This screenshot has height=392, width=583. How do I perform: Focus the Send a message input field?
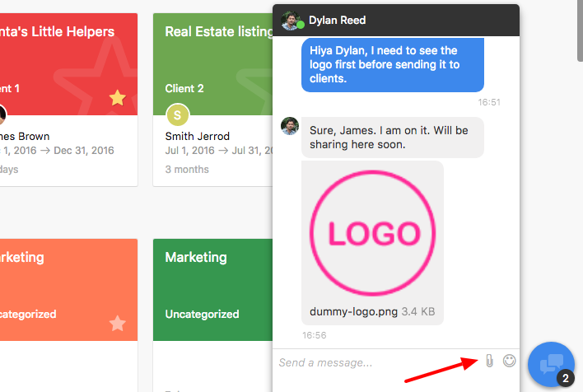pos(380,362)
